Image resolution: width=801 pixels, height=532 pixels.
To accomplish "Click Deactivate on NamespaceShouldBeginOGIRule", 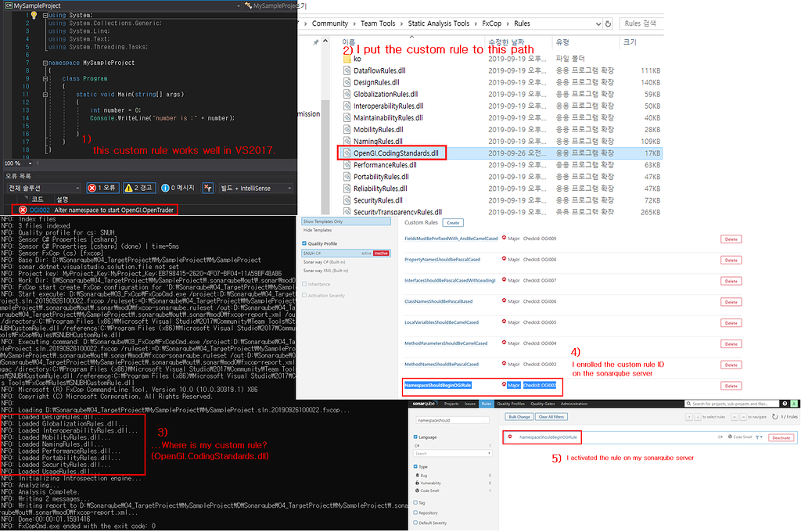I will click(781, 437).
